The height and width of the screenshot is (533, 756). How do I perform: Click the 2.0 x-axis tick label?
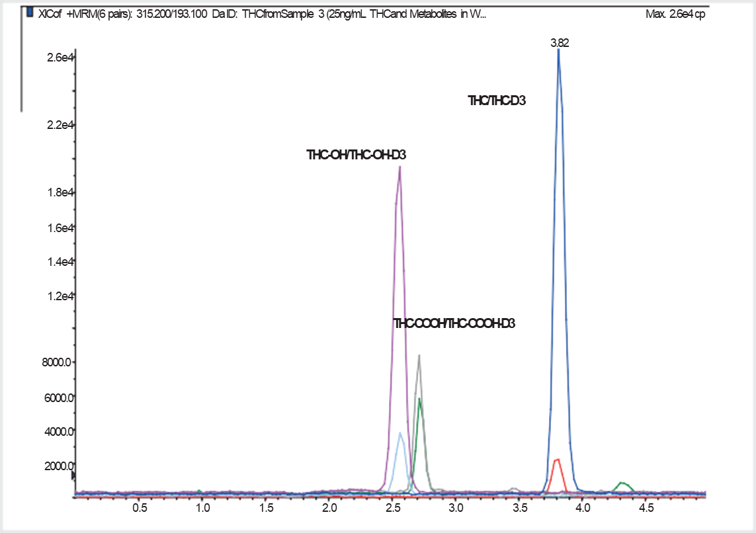coord(329,507)
